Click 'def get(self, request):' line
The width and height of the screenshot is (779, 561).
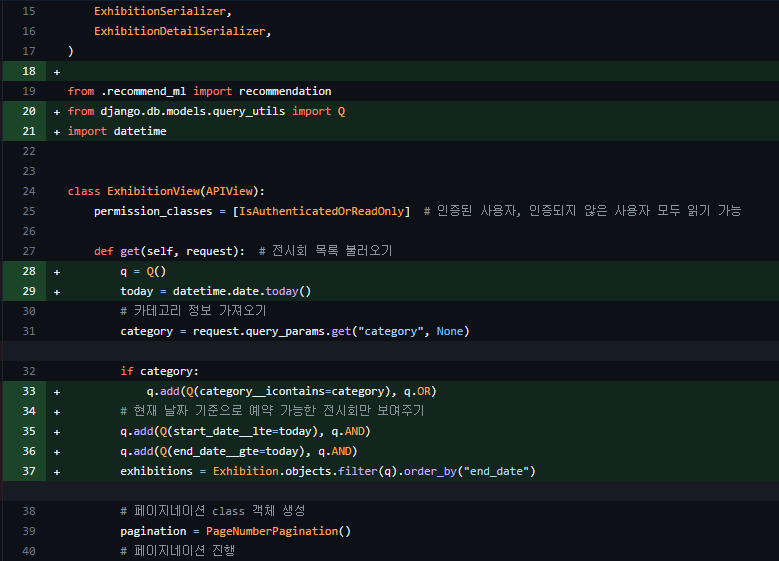pyautogui.click(x=169, y=251)
